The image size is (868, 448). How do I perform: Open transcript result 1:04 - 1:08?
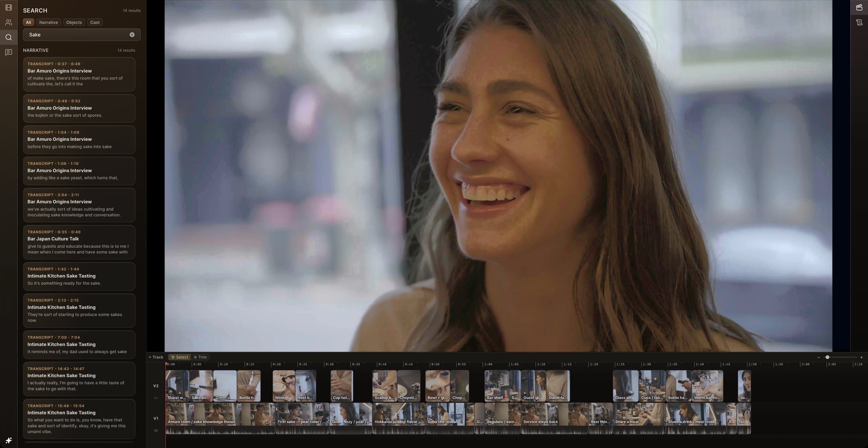coord(79,140)
